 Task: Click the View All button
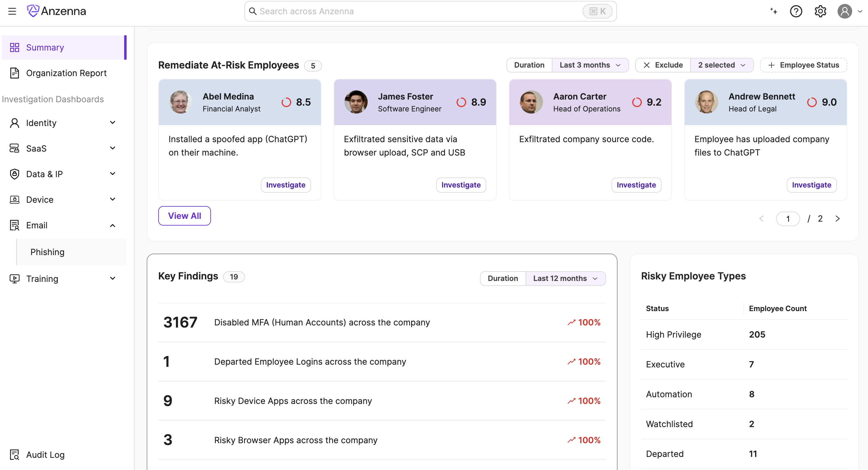(x=184, y=216)
